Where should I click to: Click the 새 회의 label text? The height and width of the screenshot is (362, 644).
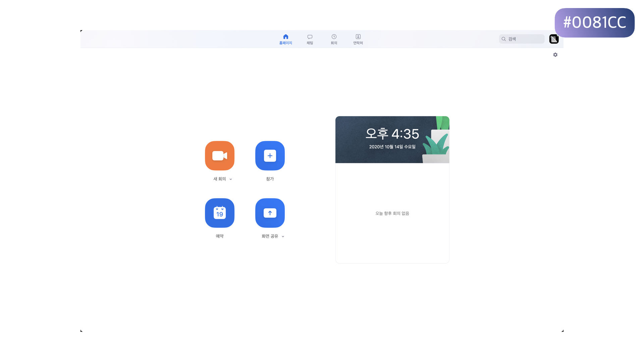tap(220, 179)
